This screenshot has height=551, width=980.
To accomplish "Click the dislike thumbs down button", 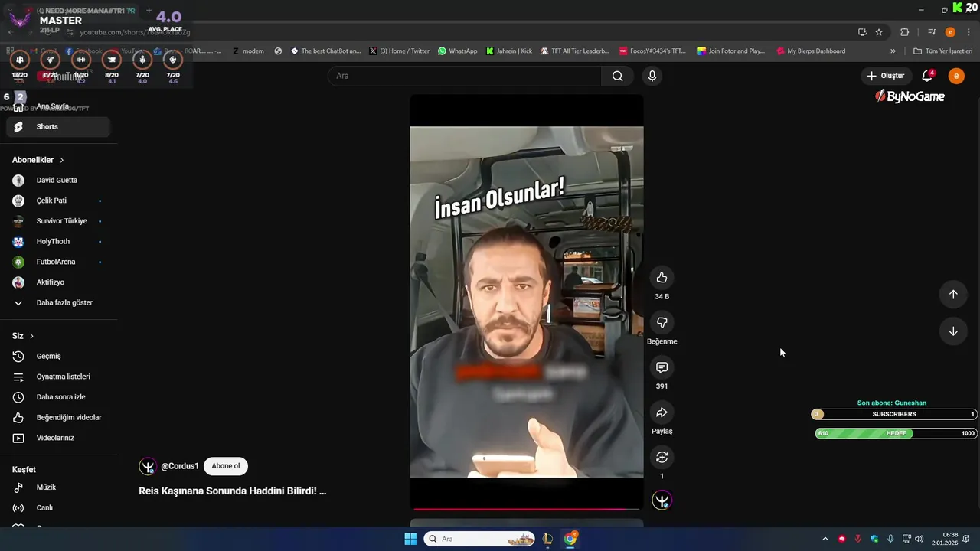I will click(661, 323).
